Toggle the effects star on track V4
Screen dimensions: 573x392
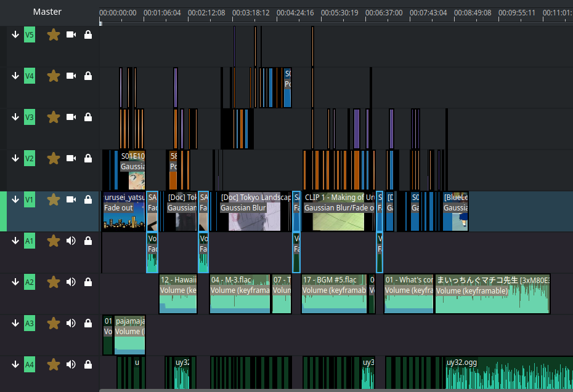pos(54,76)
